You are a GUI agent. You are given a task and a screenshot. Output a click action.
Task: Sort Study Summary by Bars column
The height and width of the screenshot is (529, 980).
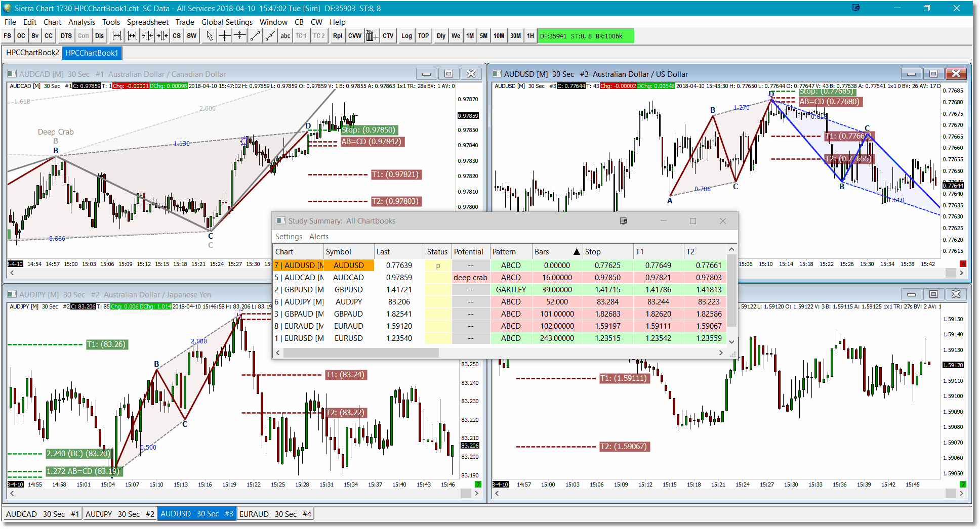click(557, 252)
